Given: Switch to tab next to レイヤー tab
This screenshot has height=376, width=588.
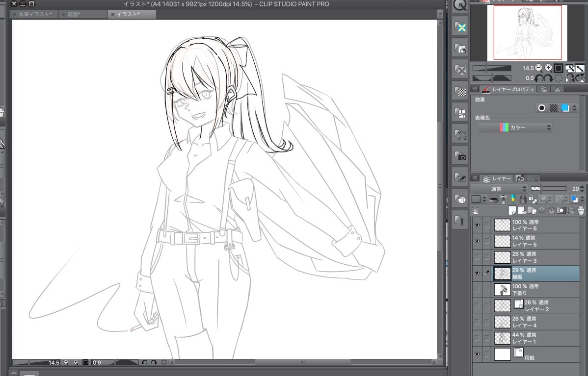Looking at the screenshot, I should [520, 178].
